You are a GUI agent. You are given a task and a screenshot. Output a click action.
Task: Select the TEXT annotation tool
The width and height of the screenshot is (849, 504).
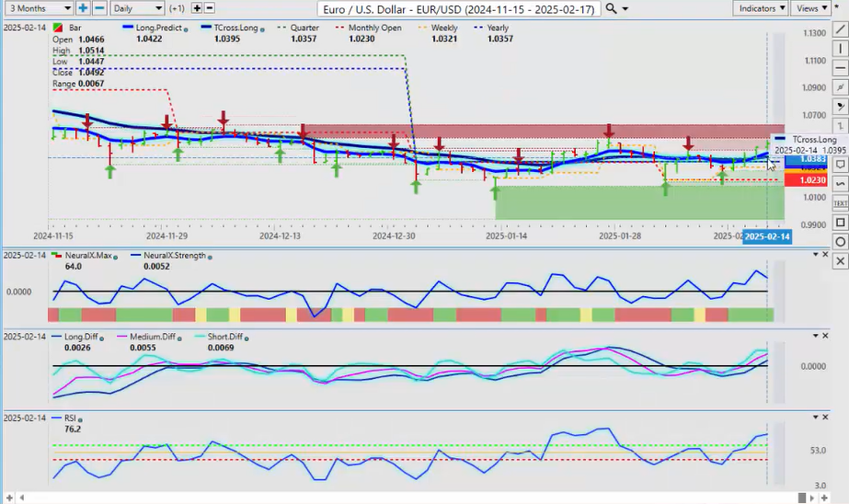(x=839, y=202)
